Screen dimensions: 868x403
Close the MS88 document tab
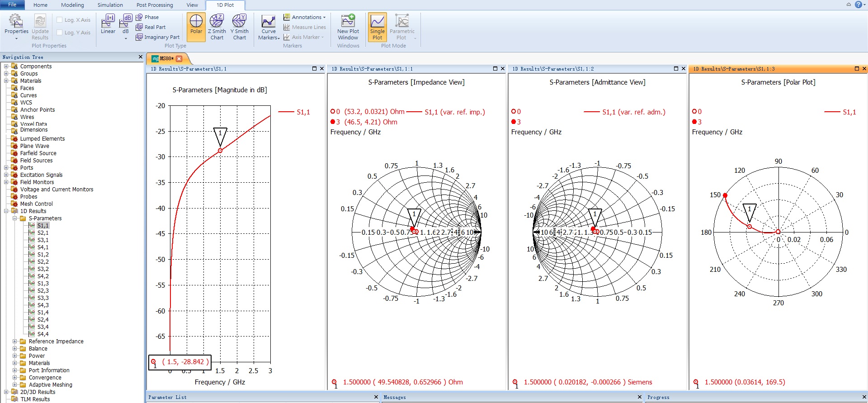[179, 58]
